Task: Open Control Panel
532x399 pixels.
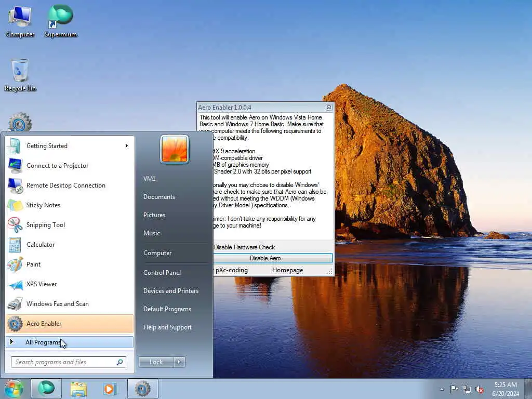Action: tap(162, 273)
